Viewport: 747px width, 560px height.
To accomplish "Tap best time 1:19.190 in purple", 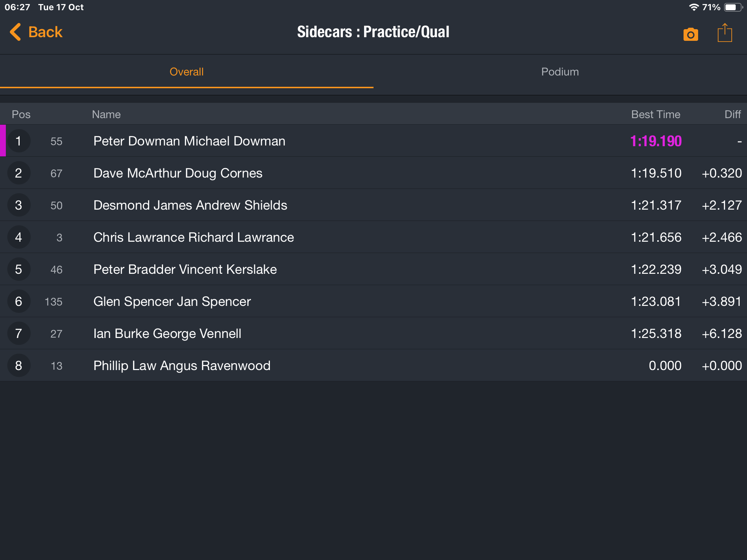I will [655, 141].
